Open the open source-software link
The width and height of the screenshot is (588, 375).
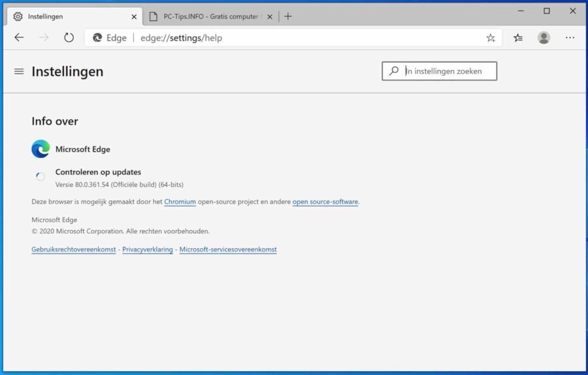[325, 202]
